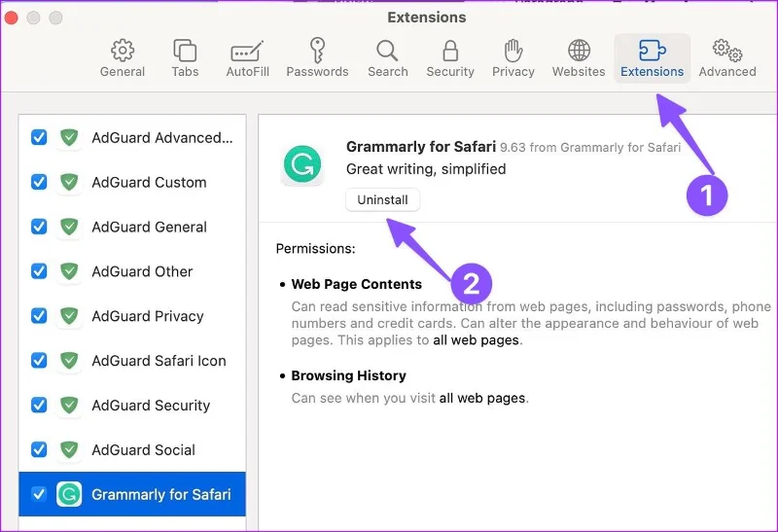Click the AdGuard Custom shield icon
The image size is (778, 532).
69,182
